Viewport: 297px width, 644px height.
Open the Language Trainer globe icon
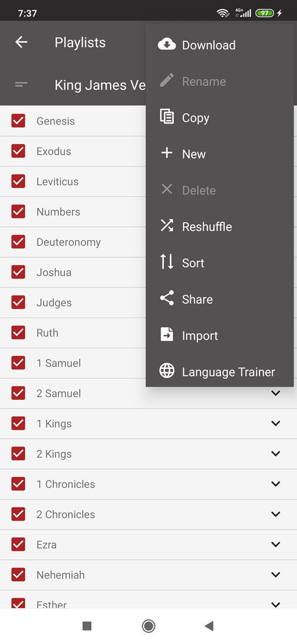(x=167, y=371)
